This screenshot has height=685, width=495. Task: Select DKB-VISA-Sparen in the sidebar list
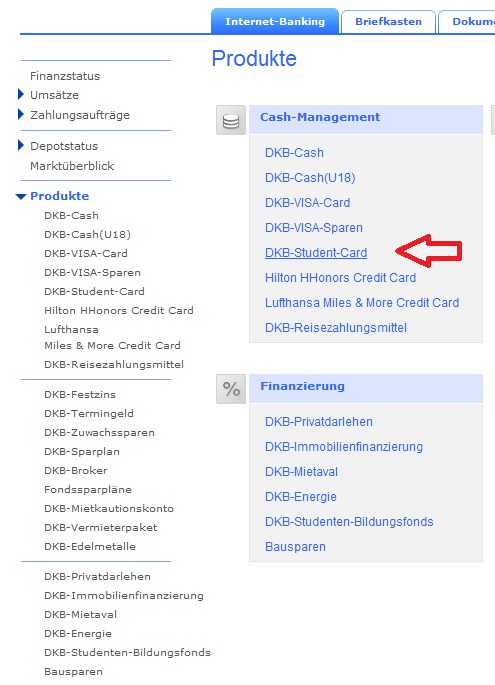click(x=92, y=273)
